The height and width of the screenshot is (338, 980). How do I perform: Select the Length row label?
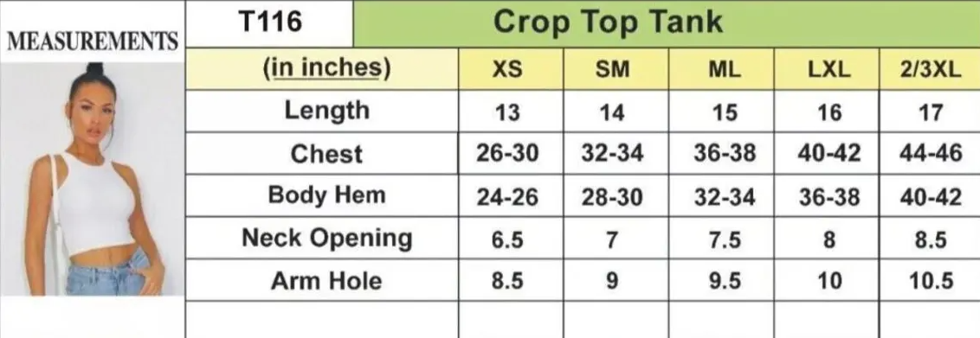point(327,111)
